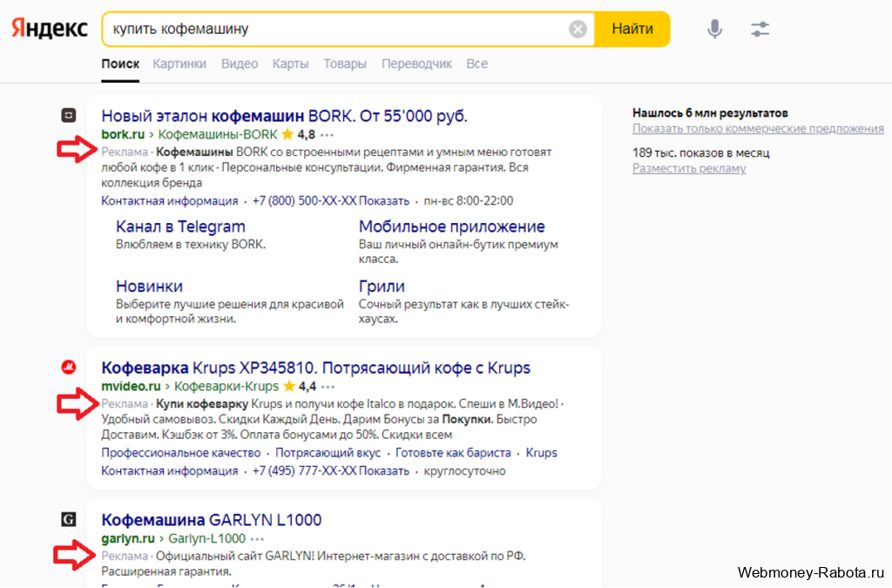
Task: Select the Поиск tab
Action: tap(120, 64)
